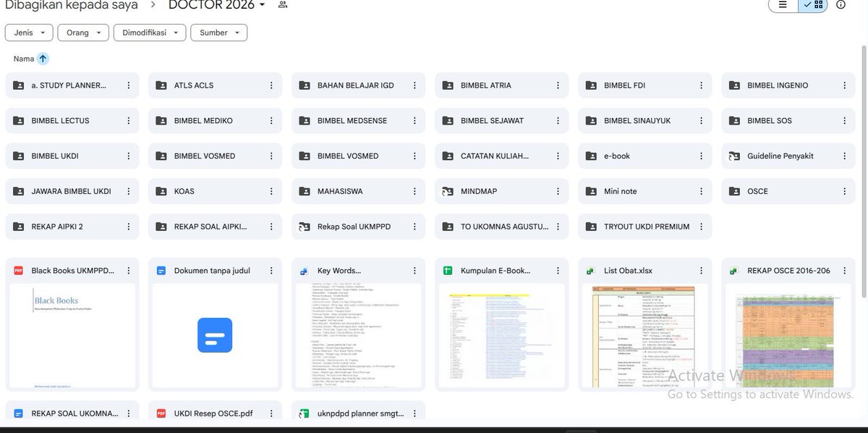Open more options for REKAP OSCE 2016-206 file
The width and height of the screenshot is (868, 433).
[x=844, y=271]
